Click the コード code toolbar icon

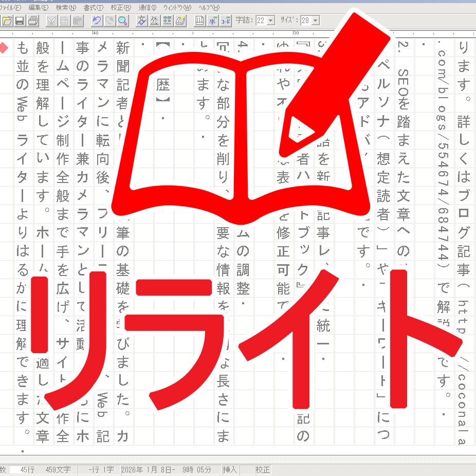coord(225,21)
